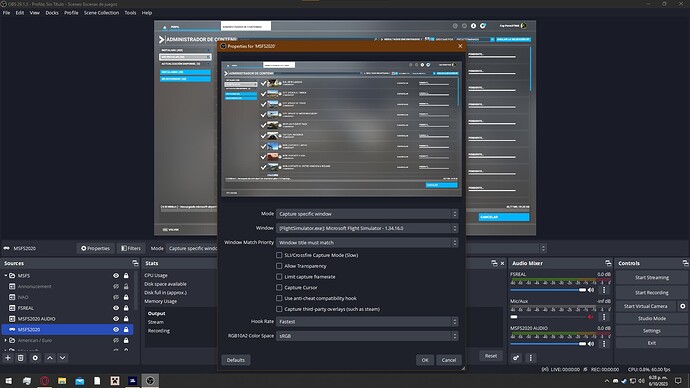Open the Hook Rate dropdown
This screenshot has height=388, width=690.
click(367, 322)
